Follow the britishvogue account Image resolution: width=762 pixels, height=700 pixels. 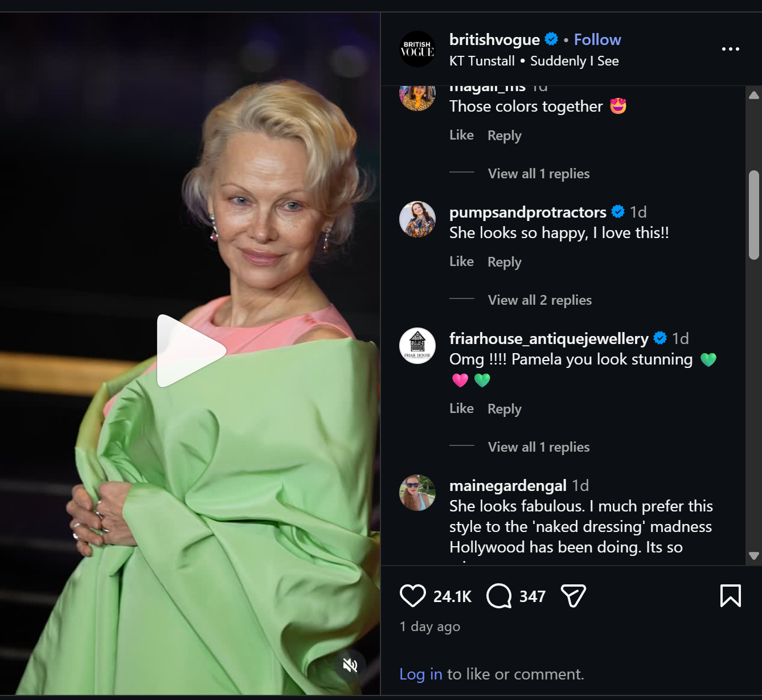pyautogui.click(x=597, y=39)
